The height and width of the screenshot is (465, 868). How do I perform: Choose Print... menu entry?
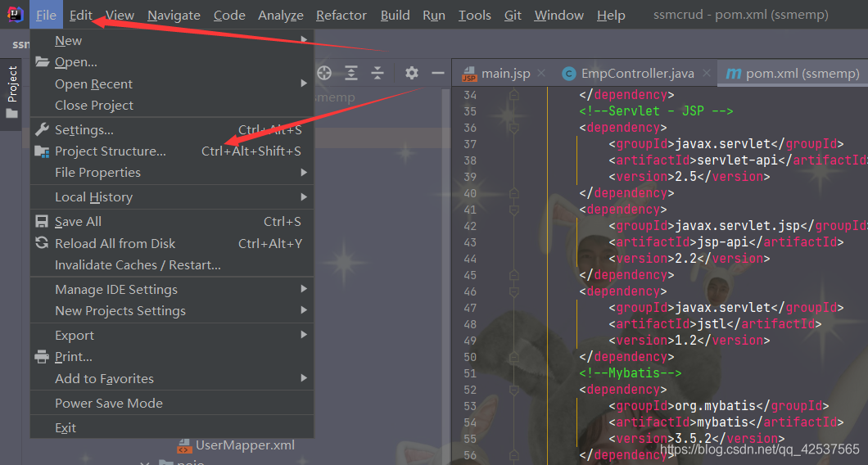(172, 356)
